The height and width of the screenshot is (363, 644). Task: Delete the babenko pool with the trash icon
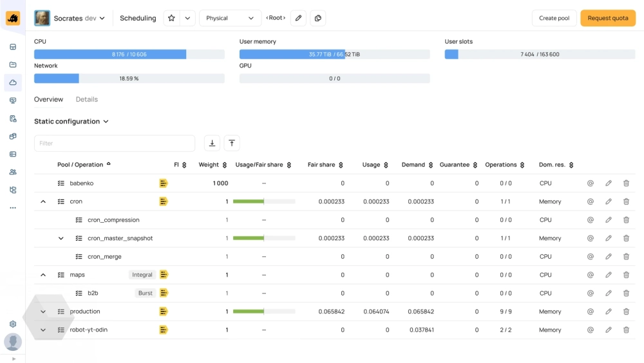pyautogui.click(x=626, y=183)
